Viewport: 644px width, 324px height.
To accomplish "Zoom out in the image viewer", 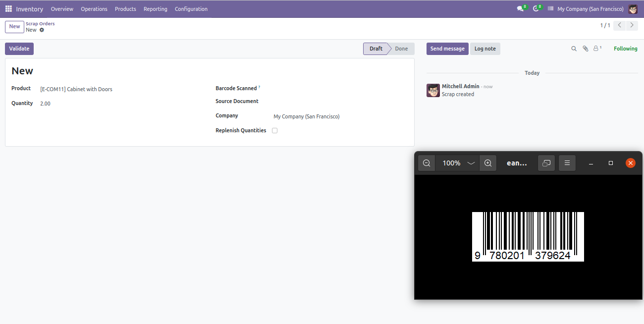I will click(x=427, y=163).
